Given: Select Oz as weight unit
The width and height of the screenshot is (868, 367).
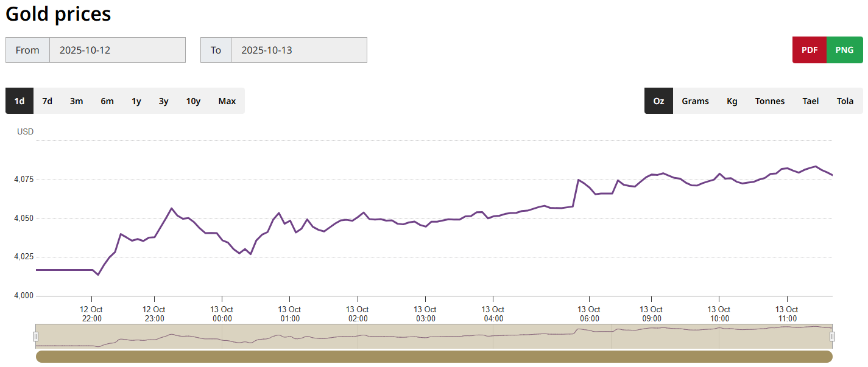Looking at the screenshot, I should (658, 101).
